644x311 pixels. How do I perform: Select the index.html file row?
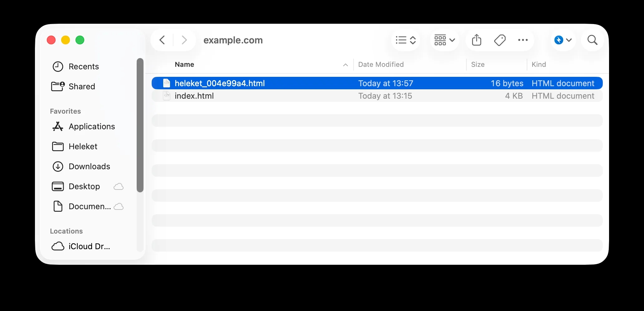point(194,96)
